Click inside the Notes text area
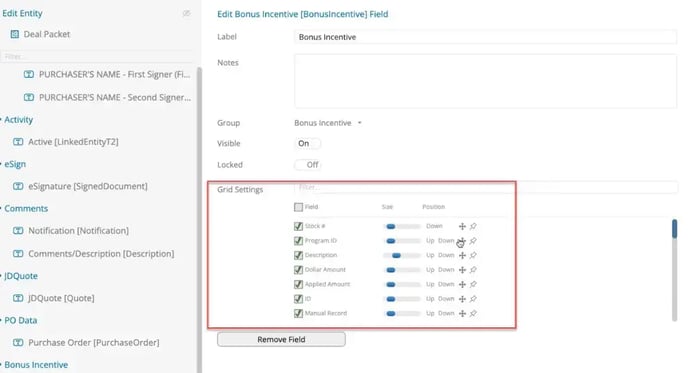The width and height of the screenshot is (688, 373). [x=485, y=81]
